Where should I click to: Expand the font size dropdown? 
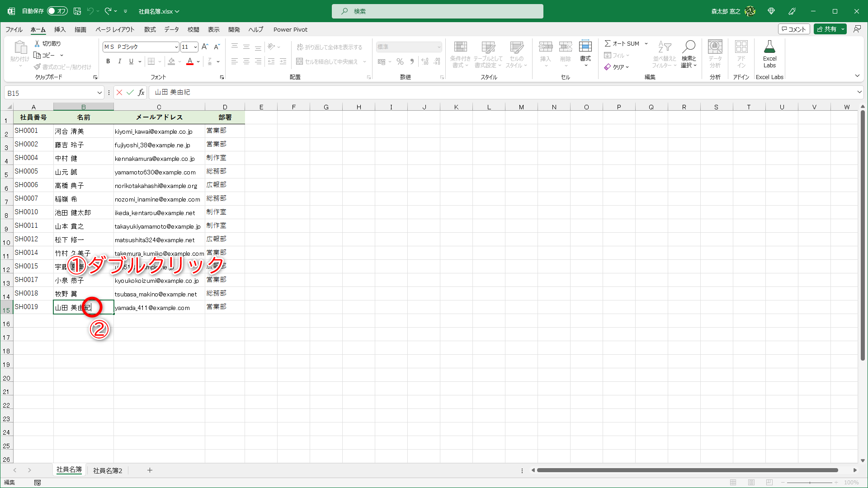click(195, 47)
